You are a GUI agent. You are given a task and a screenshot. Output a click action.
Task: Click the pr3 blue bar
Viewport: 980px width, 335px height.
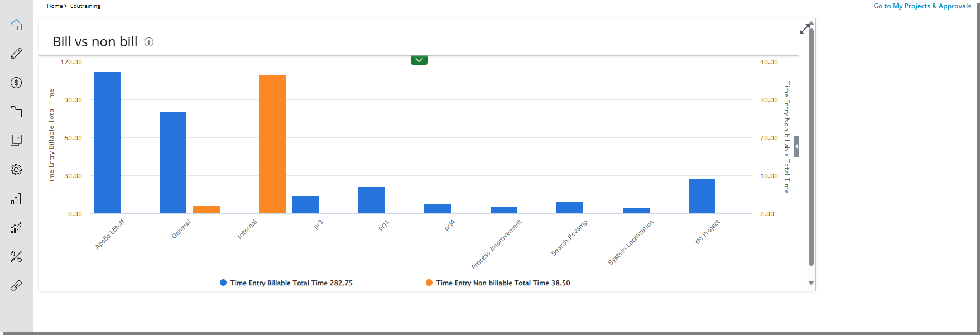(305, 205)
